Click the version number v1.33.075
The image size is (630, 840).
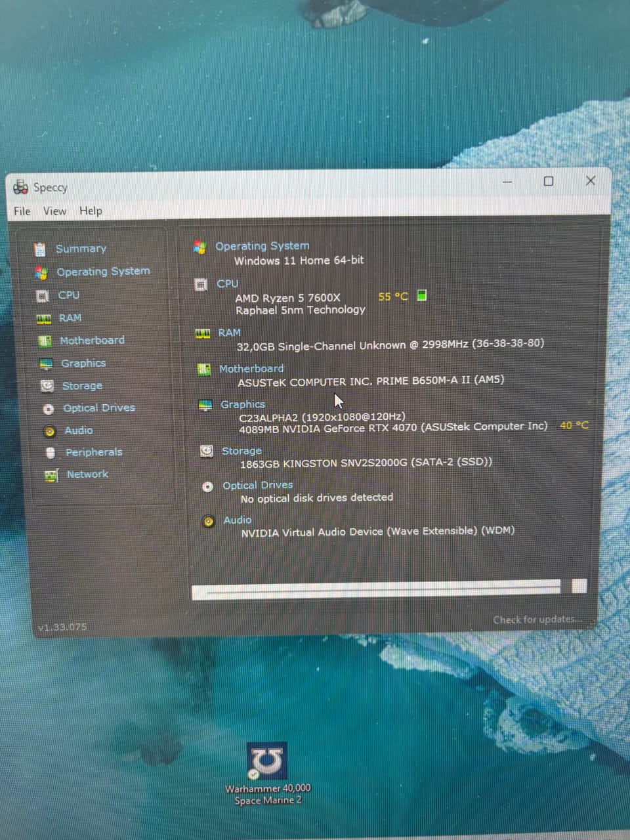pos(62,627)
